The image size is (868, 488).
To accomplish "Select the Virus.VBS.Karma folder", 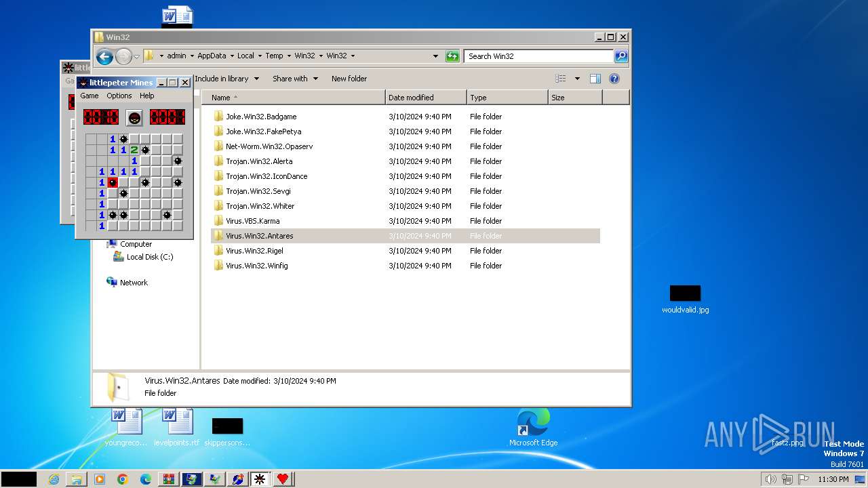I will pos(252,221).
